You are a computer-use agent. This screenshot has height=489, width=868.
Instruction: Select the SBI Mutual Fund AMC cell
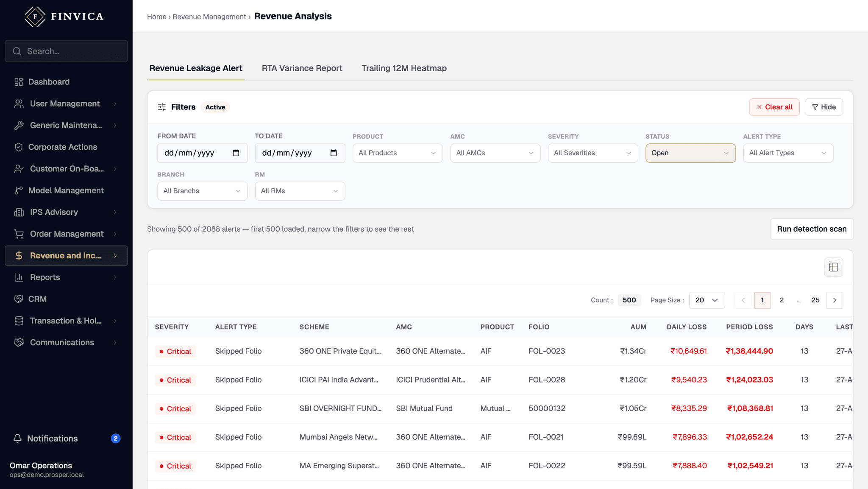[424, 408]
